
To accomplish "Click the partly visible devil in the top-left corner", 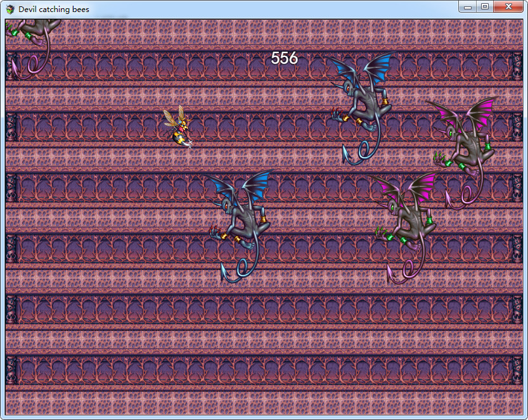I will click(x=33, y=49).
